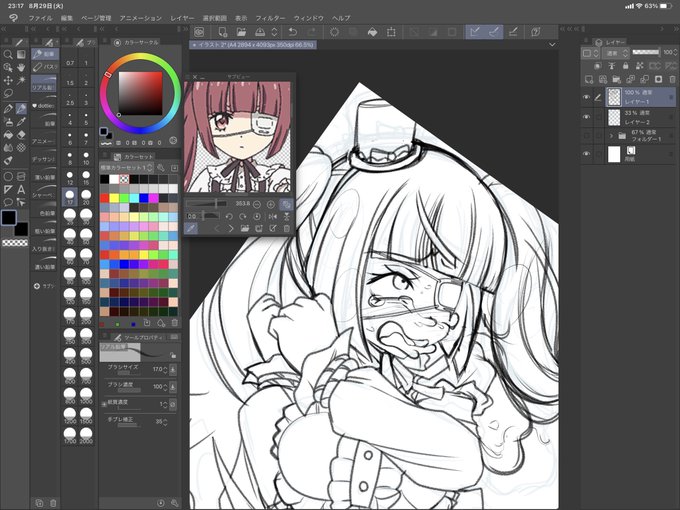
Task: Click the illustration document tab
Action: point(253,45)
